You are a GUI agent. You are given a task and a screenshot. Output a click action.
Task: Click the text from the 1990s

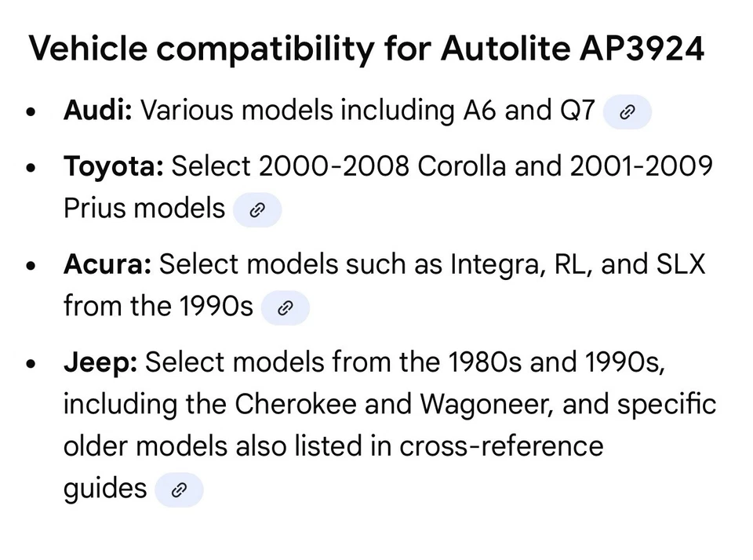(158, 306)
